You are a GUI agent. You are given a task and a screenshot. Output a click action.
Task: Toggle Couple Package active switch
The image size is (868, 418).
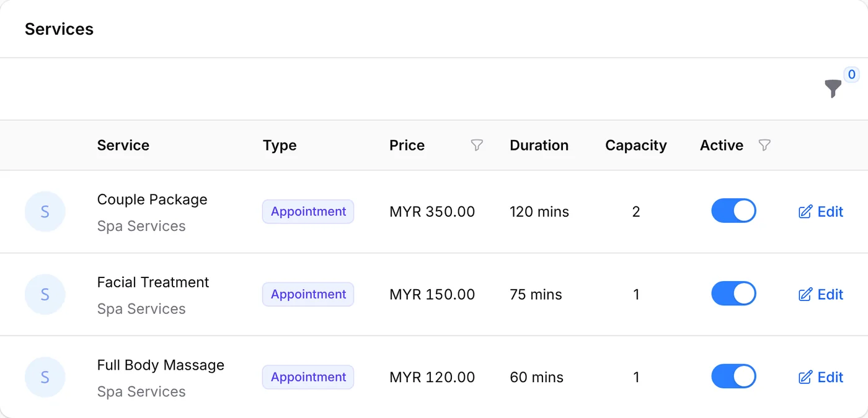click(x=733, y=211)
